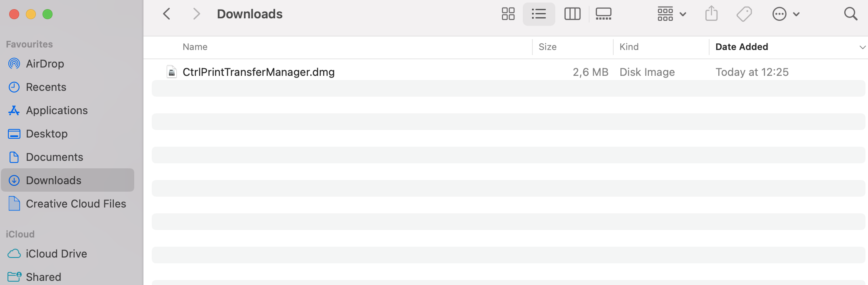Open Documents in the sidebar
The image size is (868, 285).
pyautogui.click(x=68, y=157)
